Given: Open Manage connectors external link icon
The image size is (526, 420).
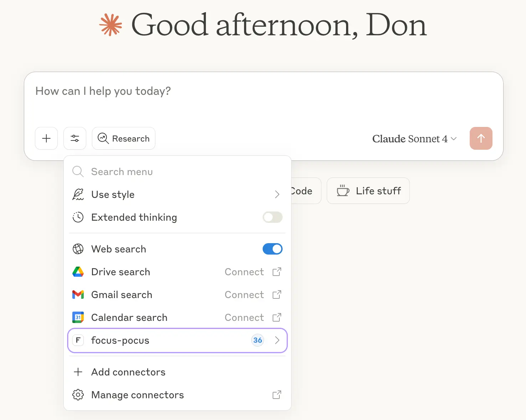Looking at the screenshot, I should pos(277,395).
